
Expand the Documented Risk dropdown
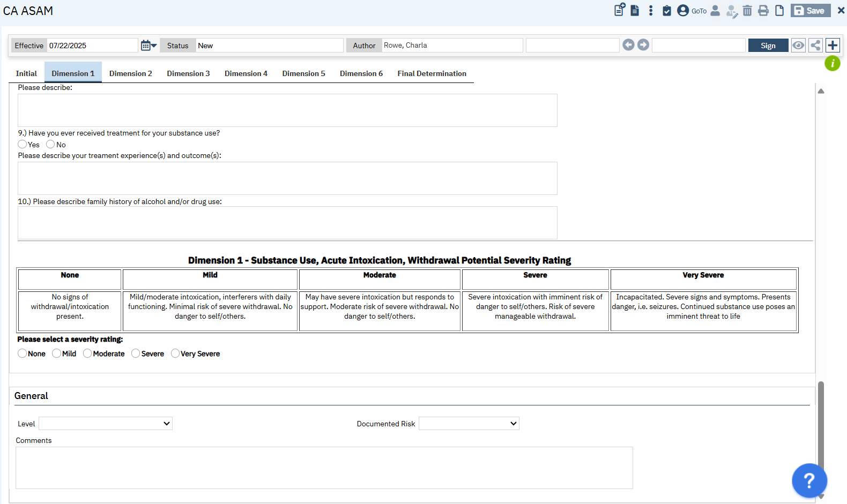click(x=469, y=424)
